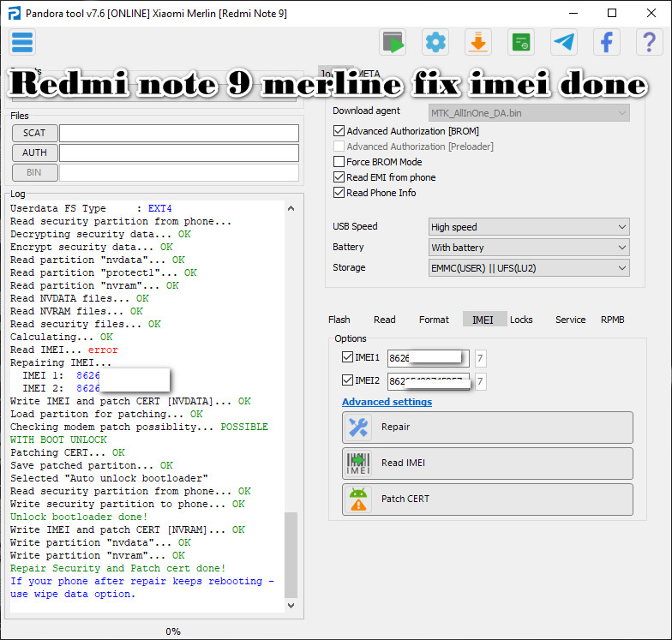Image resolution: width=672 pixels, height=640 pixels.
Task: Click the 'Read IMEI... error' log line
Action: tap(63, 350)
